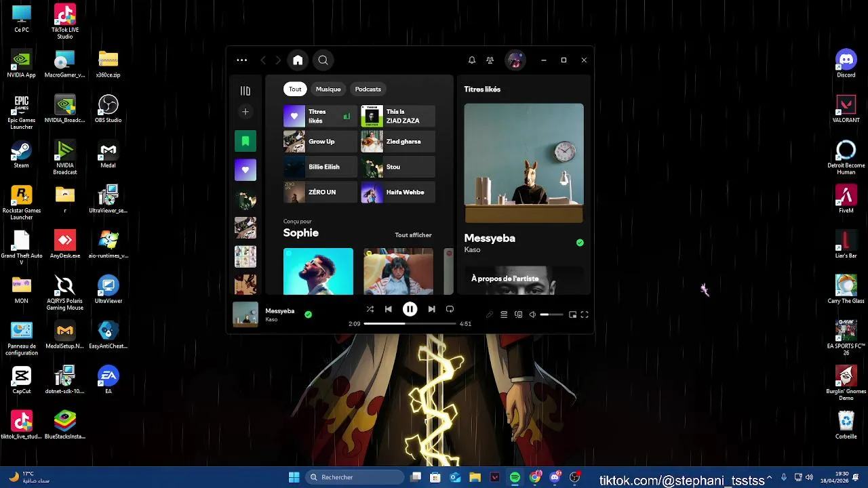The width and height of the screenshot is (868, 488).
Task: Go back with the navigation chevron
Action: (263, 60)
